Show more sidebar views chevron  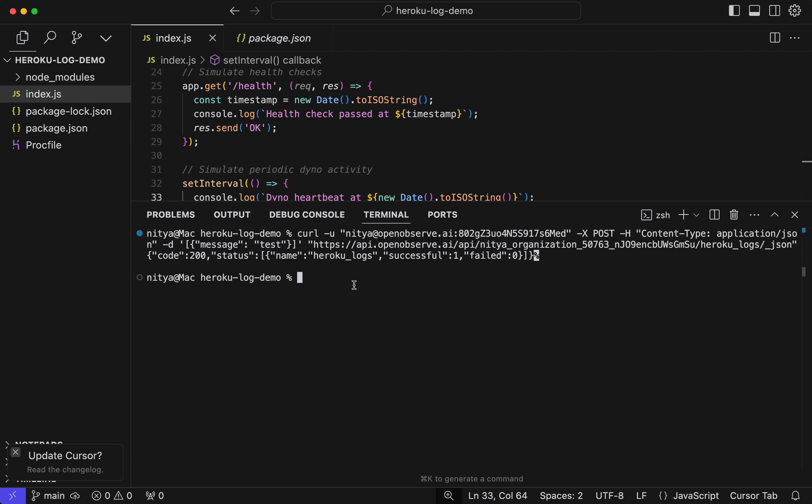[x=106, y=38]
